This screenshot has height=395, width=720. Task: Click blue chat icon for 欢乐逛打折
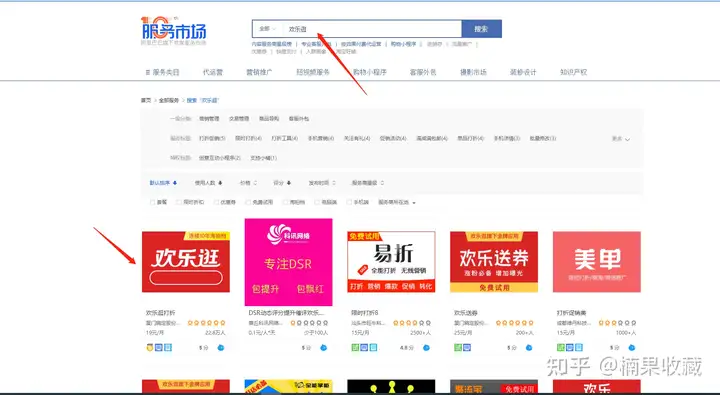[221, 348]
